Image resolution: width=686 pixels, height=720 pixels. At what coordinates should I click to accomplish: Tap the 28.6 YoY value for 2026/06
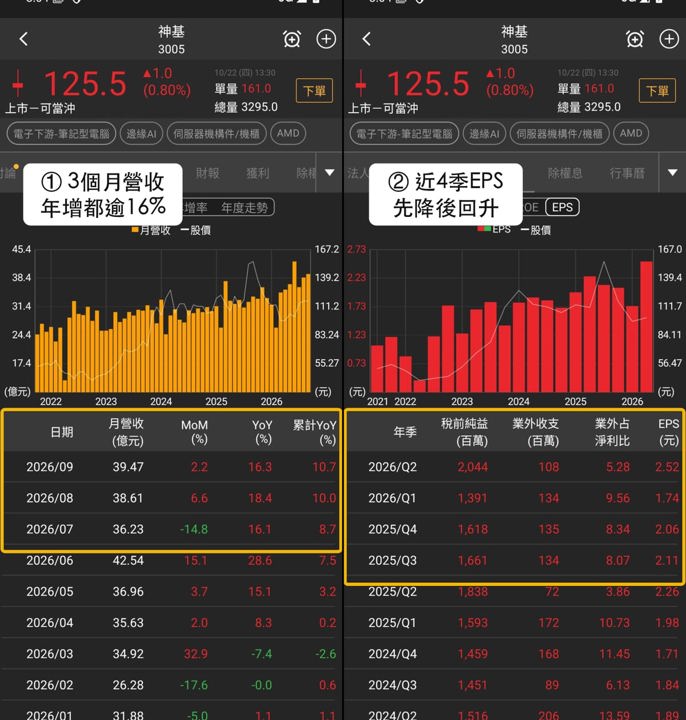pos(260,561)
